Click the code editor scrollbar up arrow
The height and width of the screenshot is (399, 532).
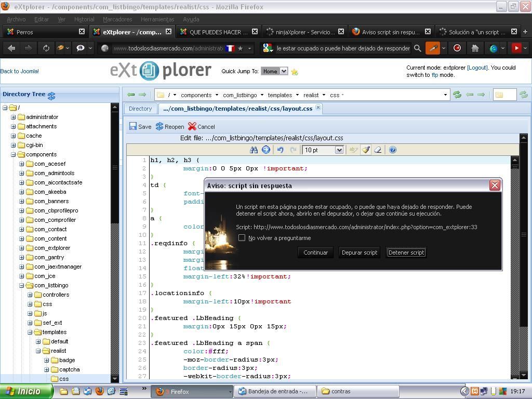[x=514, y=159]
